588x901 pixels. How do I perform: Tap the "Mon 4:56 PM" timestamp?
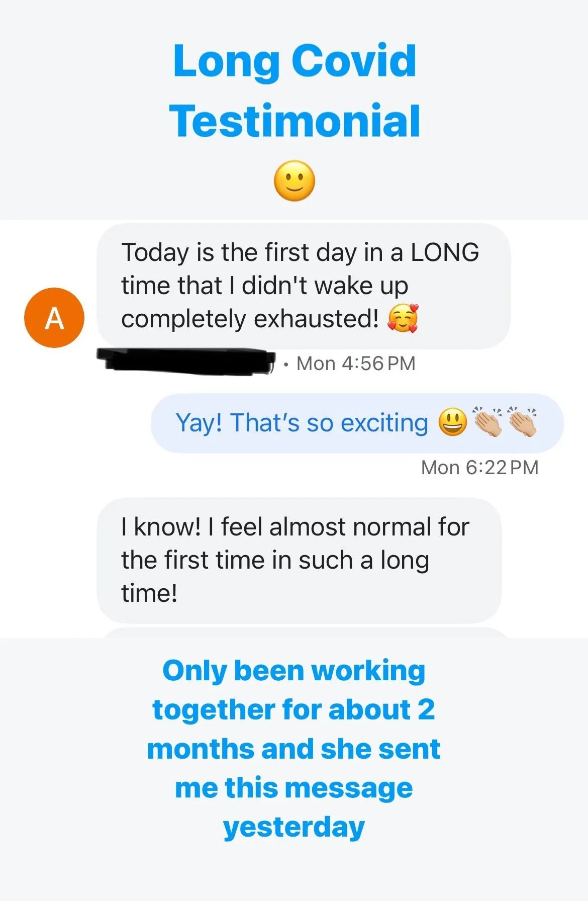356,364
